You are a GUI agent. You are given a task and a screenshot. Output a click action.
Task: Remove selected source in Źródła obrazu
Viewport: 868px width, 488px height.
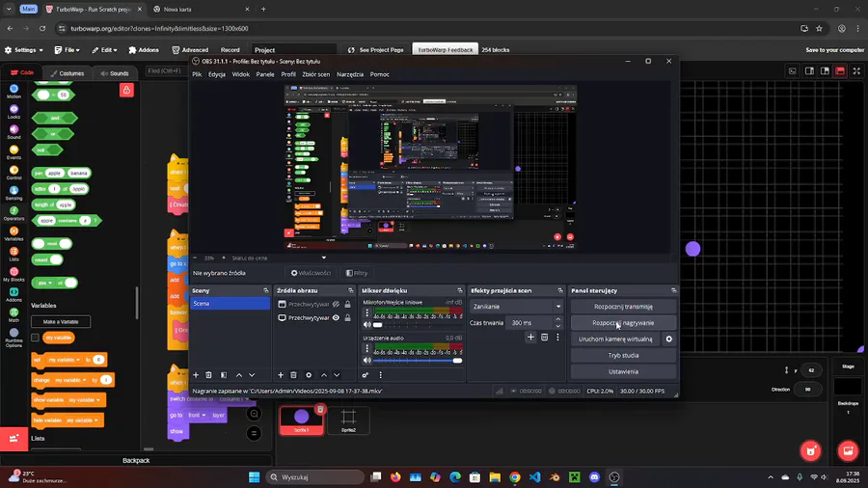pos(294,375)
